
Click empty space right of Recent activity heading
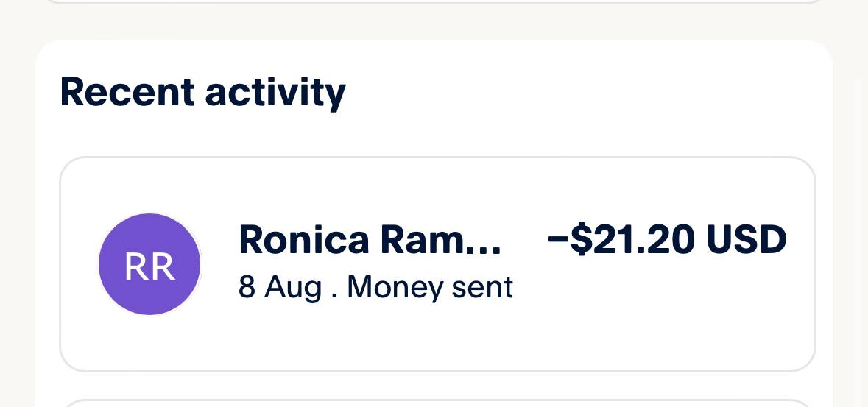click(589, 92)
